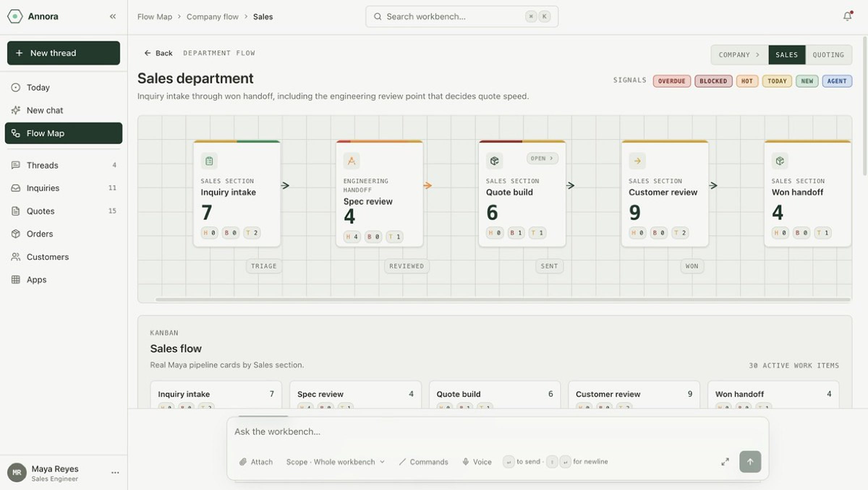868x490 pixels.
Task: Click the Quote build kanban column header
Action: pos(495,394)
